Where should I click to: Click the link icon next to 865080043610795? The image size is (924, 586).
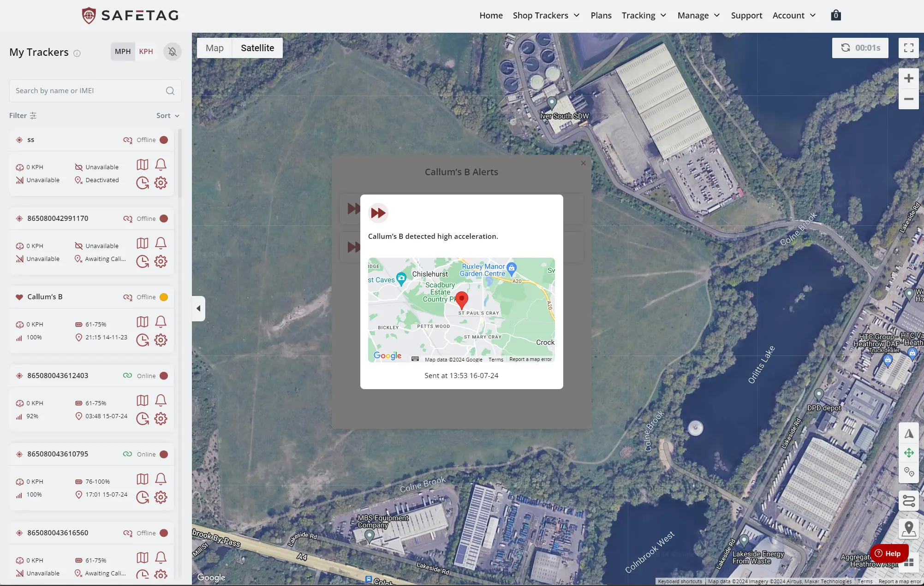tap(128, 454)
